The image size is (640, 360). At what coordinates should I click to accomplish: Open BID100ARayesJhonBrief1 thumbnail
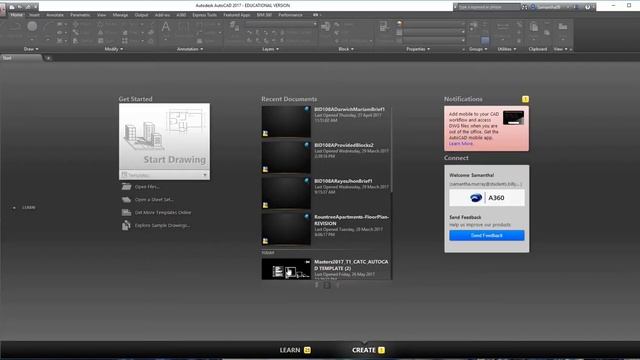coord(286,193)
